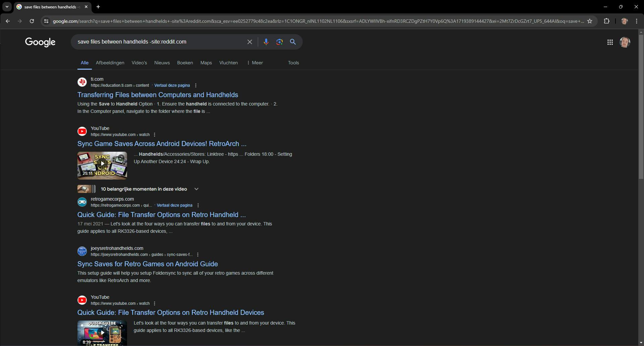Click the retrogamecorps.com favicon
This screenshot has width=644, height=346.
(x=82, y=202)
